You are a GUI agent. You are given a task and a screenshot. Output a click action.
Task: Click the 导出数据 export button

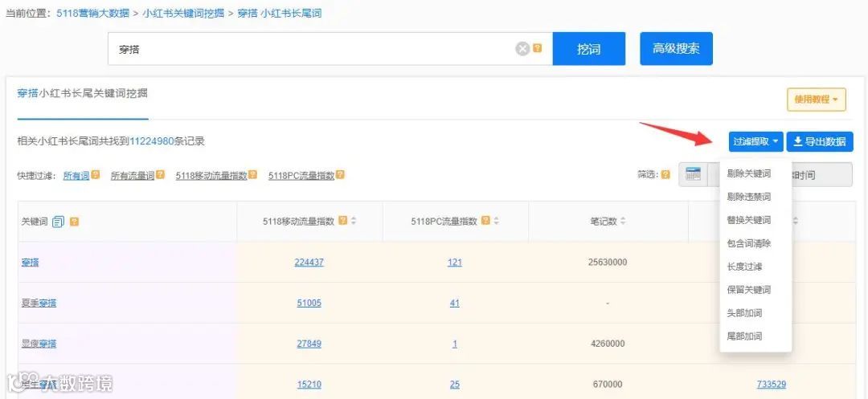820,142
